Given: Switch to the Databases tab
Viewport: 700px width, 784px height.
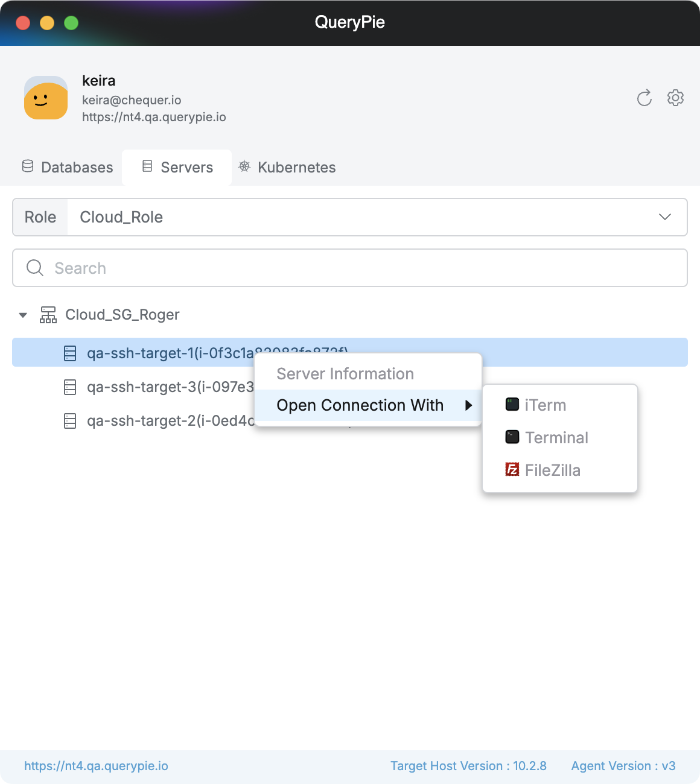Looking at the screenshot, I should [x=68, y=167].
